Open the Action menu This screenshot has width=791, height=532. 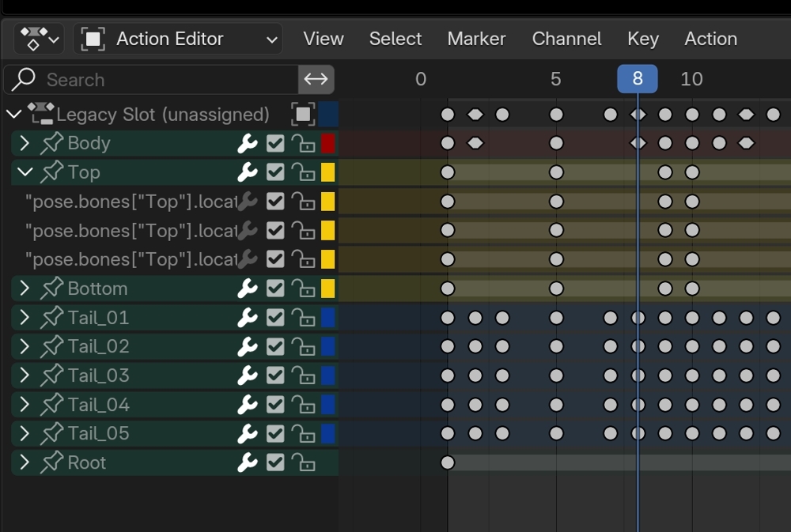point(711,39)
